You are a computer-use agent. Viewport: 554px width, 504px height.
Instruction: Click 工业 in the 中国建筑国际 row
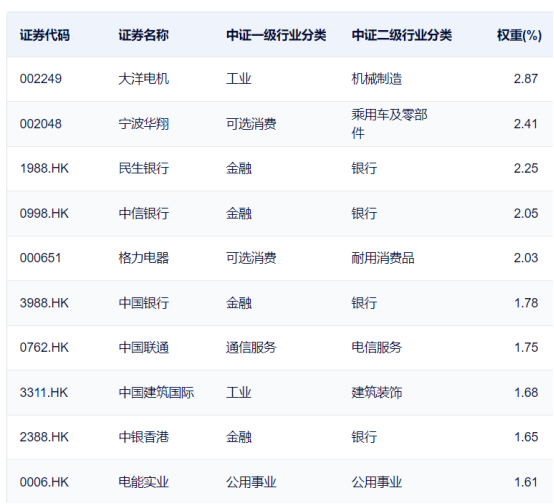(x=238, y=393)
